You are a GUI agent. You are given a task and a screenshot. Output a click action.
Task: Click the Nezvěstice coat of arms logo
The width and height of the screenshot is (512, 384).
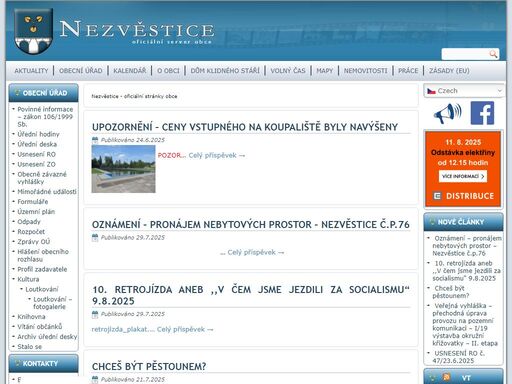(x=33, y=31)
